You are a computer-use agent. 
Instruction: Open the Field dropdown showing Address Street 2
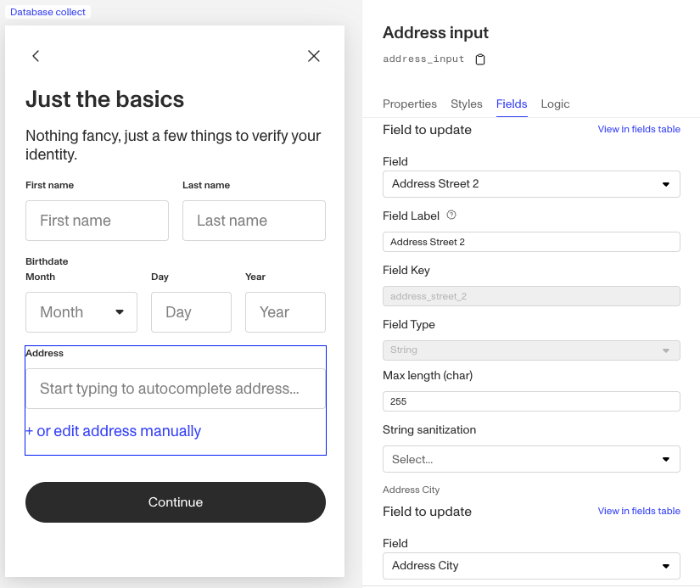[x=531, y=184]
